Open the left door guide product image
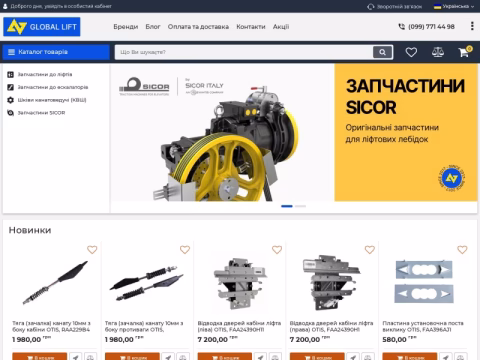Screen dimensions: 480x360 click(239, 283)
